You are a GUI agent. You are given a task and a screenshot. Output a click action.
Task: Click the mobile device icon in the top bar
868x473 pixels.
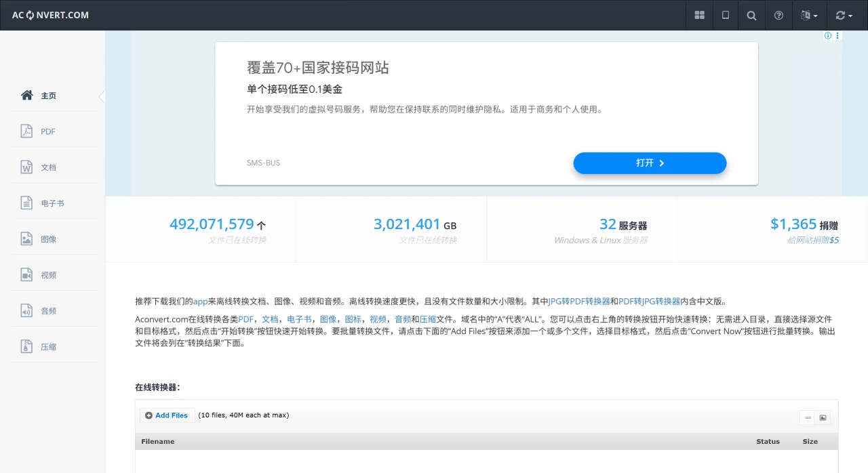725,15
